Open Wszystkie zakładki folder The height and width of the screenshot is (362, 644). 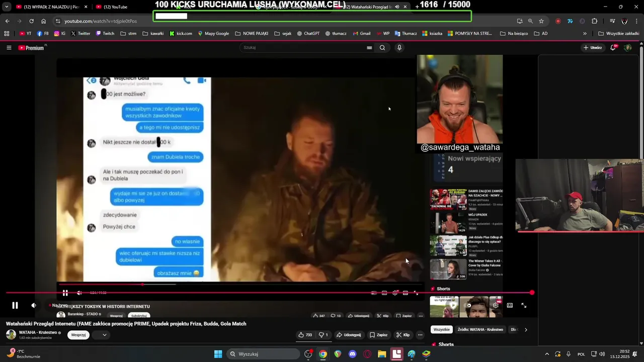point(618,34)
